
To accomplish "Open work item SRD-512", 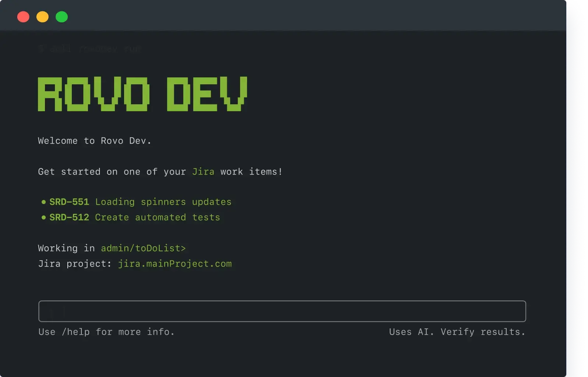I will (x=69, y=217).
